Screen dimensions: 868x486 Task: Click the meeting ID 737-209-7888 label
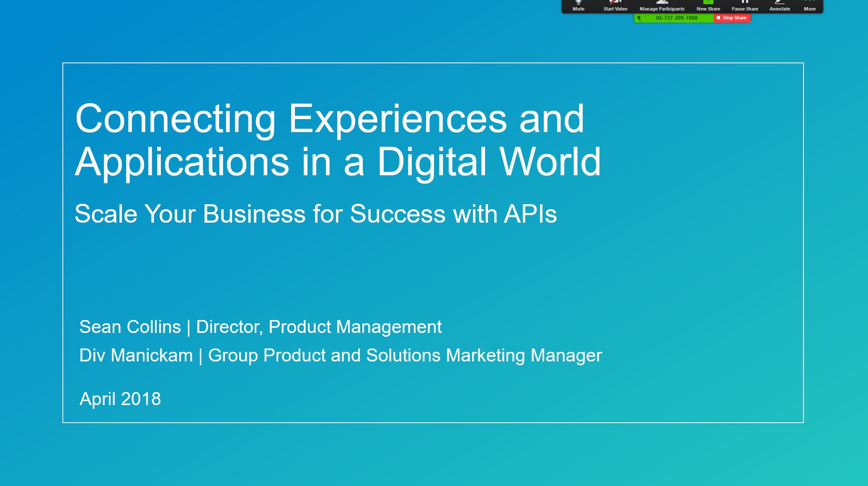coord(677,18)
